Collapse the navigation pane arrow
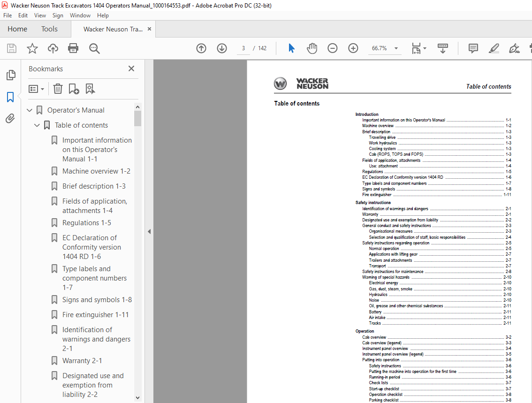532x403 pixels. (149, 232)
